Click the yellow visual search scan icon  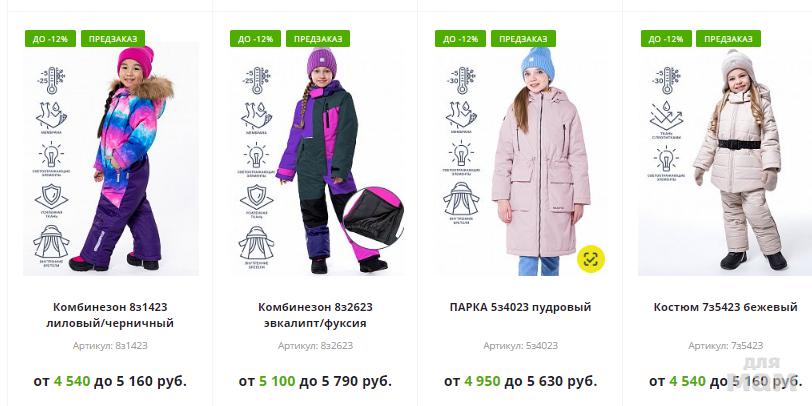pyautogui.click(x=591, y=259)
